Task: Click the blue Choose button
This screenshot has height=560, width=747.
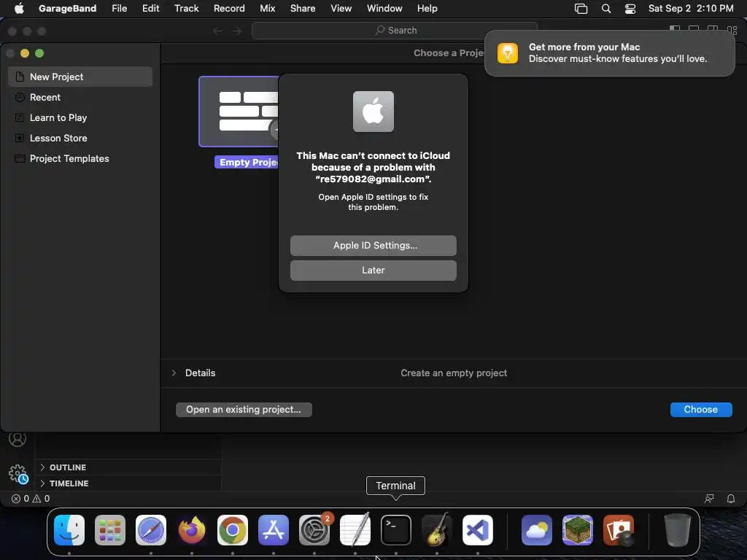Action: pyautogui.click(x=701, y=410)
